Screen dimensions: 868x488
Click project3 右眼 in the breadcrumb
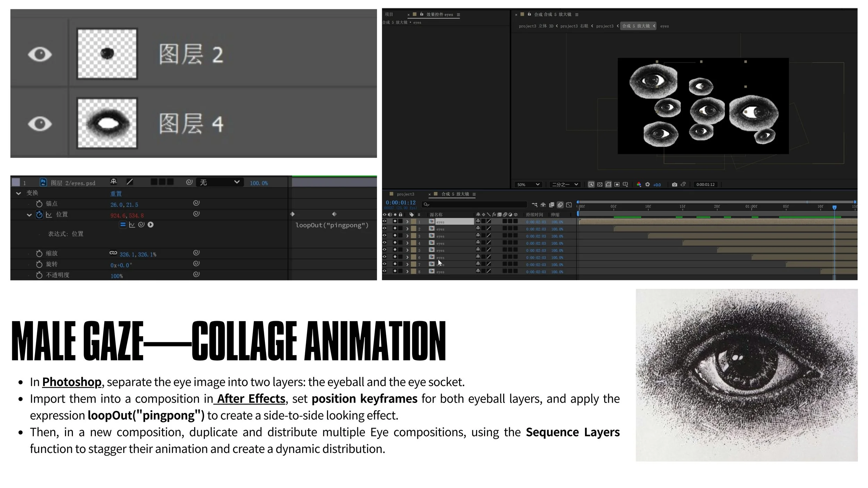pos(574,26)
